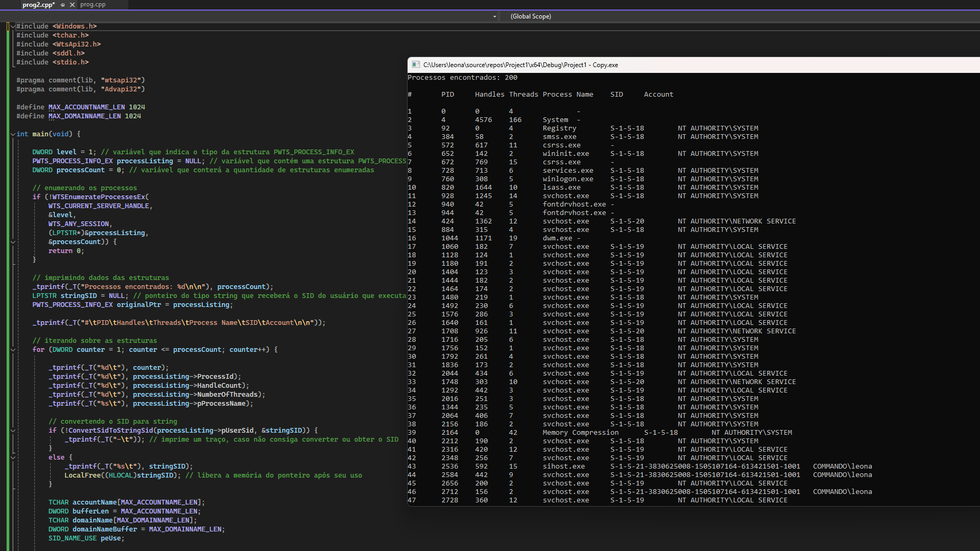The width and height of the screenshot is (980, 551).
Task: Close the prog2.cpp editor tab
Action: (72, 5)
